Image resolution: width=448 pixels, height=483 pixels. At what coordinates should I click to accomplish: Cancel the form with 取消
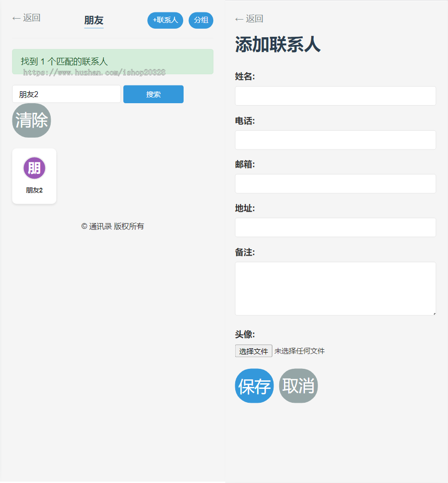[298, 386]
